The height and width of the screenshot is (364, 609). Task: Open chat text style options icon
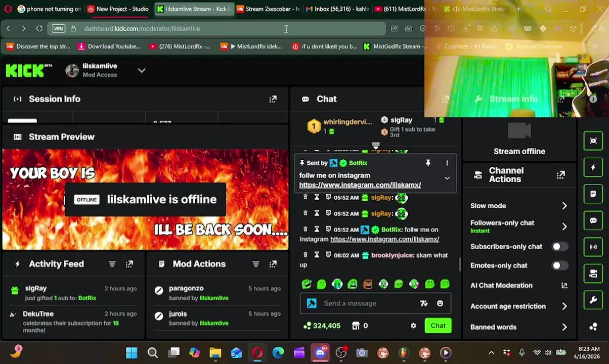(x=424, y=303)
